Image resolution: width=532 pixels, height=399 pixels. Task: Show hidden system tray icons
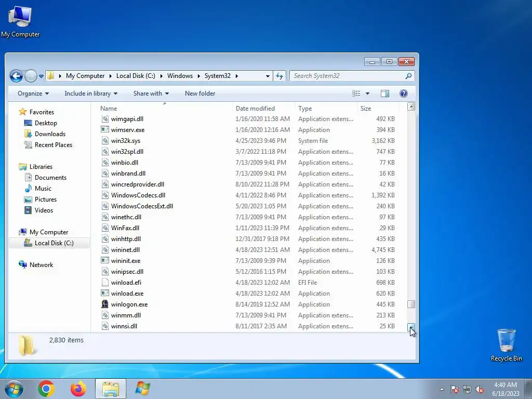click(x=442, y=389)
